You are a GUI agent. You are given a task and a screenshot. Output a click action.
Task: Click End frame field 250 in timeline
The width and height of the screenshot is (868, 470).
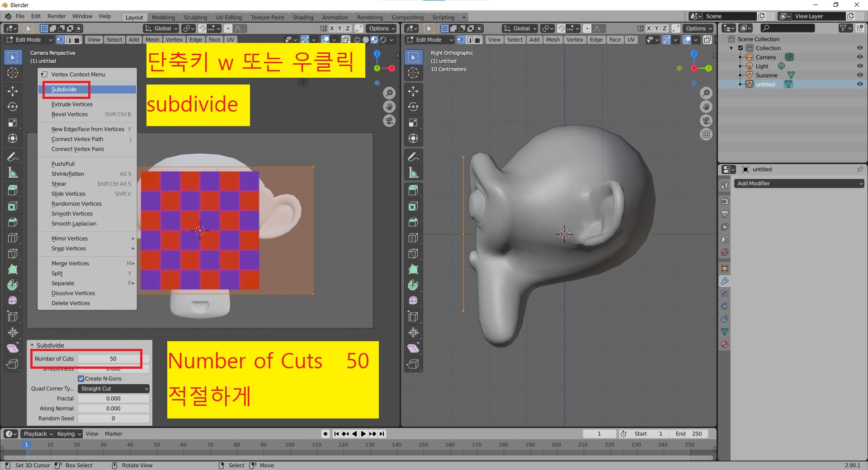click(x=689, y=434)
